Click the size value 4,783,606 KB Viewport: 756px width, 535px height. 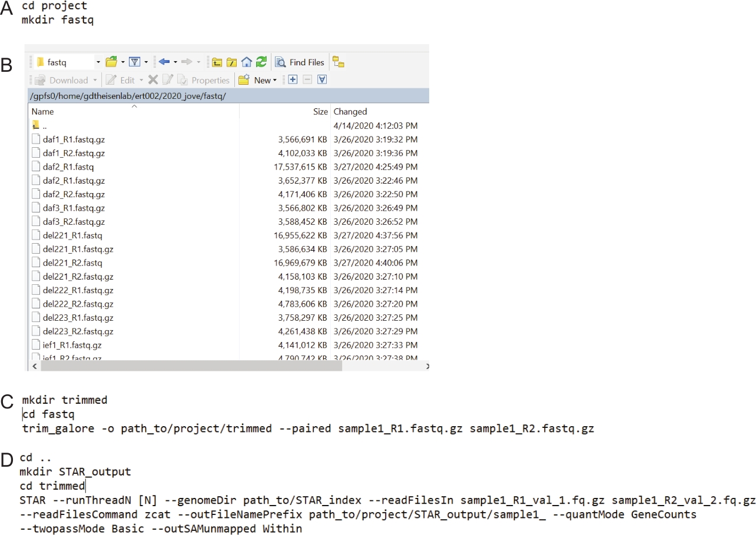[302, 304]
